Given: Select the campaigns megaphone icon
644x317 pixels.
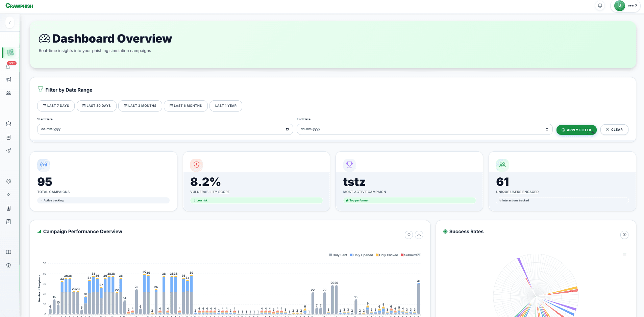Looking at the screenshot, I should [x=8, y=80].
